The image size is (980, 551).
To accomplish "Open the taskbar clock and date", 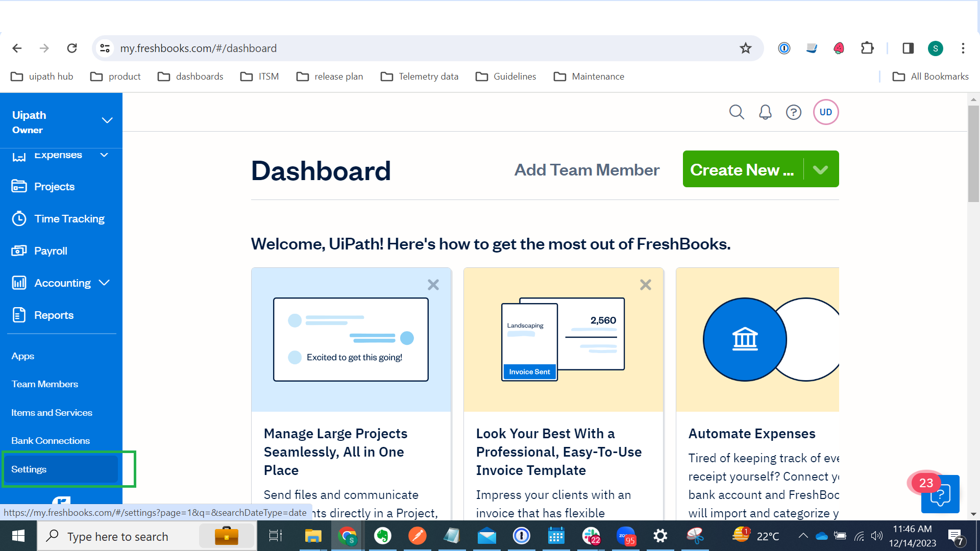I will (913, 536).
